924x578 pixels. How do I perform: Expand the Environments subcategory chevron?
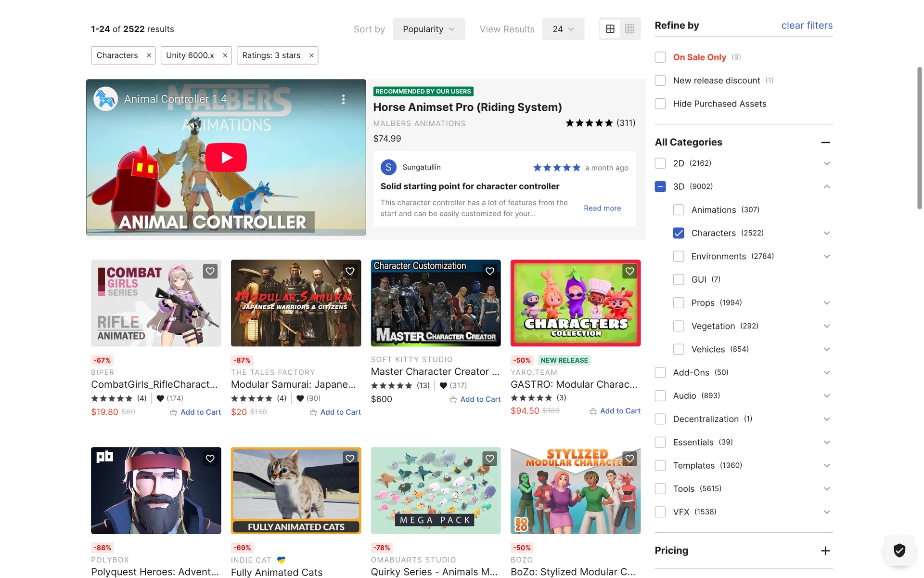click(826, 256)
